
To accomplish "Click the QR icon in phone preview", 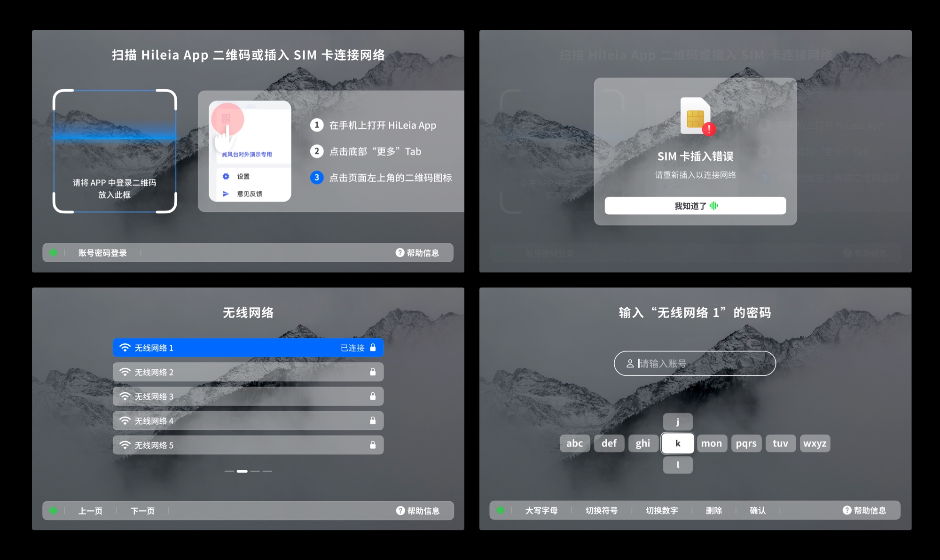I will pyautogui.click(x=226, y=118).
